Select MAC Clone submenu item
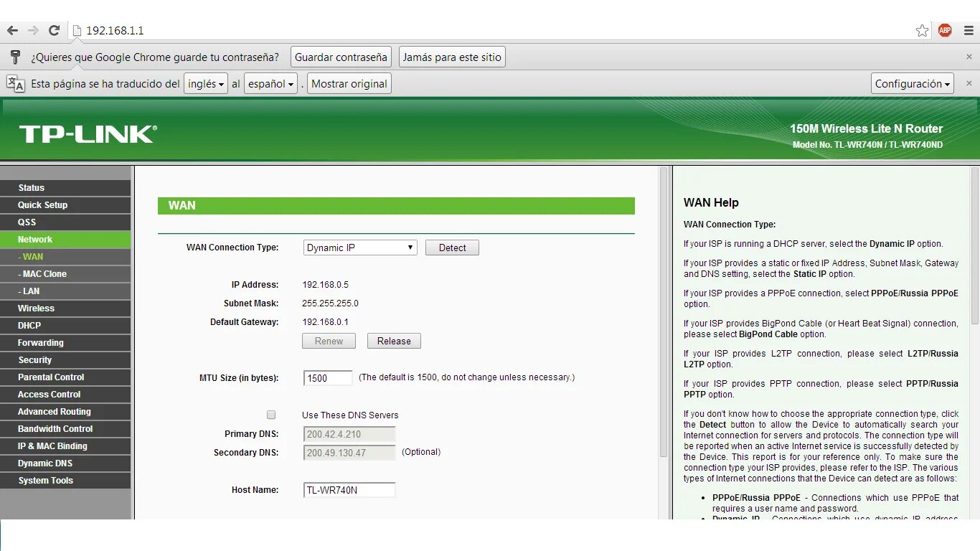980x551 pixels. point(65,273)
